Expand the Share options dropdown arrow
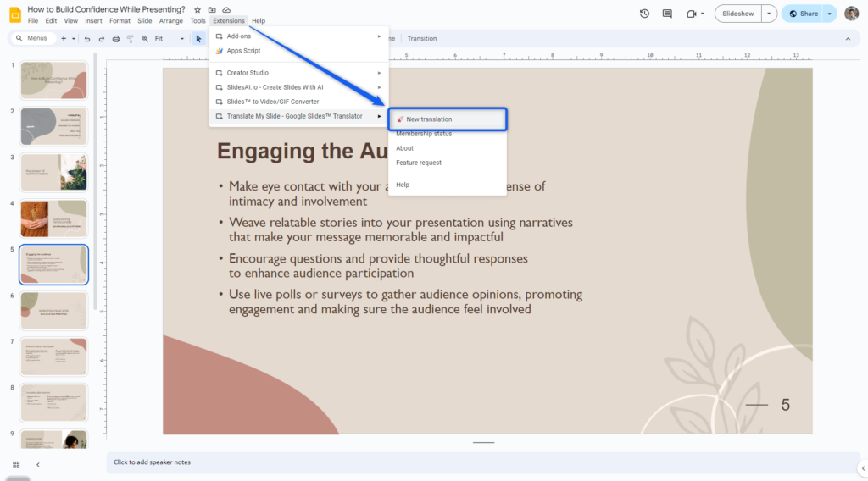Viewport: 868px width, 481px height. [829, 14]
